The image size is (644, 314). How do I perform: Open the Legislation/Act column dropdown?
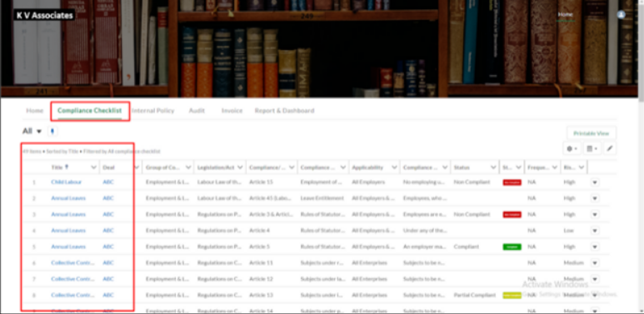240,167
